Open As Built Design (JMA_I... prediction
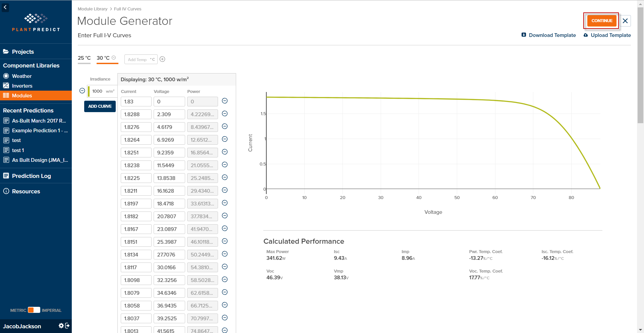This screenshot has width=644, height=333. [36, 160]
